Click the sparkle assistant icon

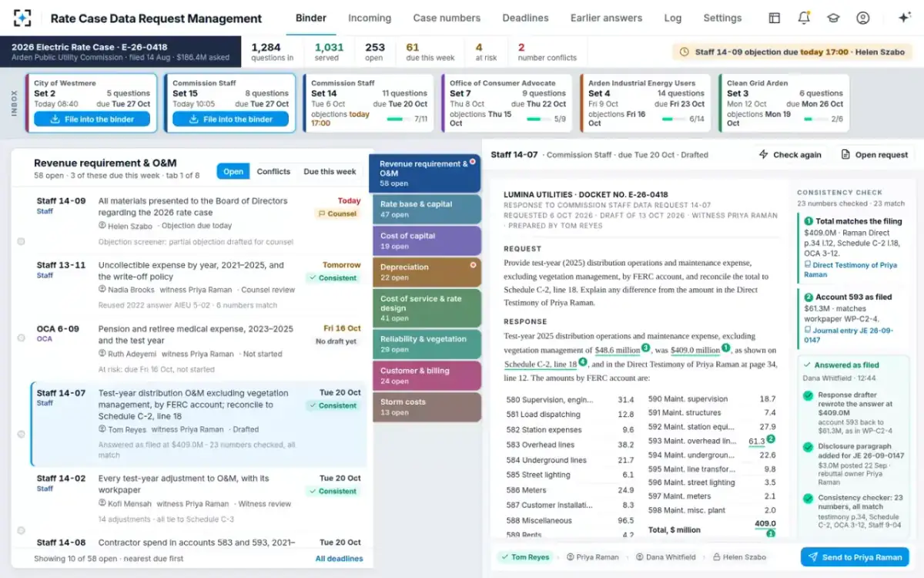905,18
